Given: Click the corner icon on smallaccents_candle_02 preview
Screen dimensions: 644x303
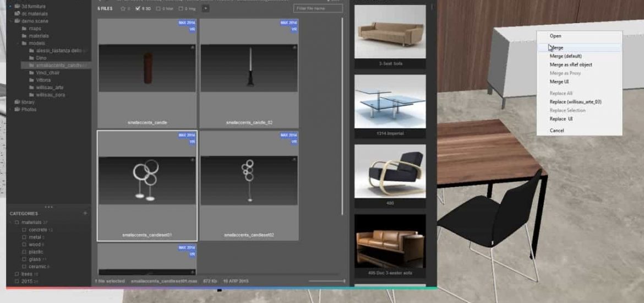Looking at the screenshot, I should 294,48.
